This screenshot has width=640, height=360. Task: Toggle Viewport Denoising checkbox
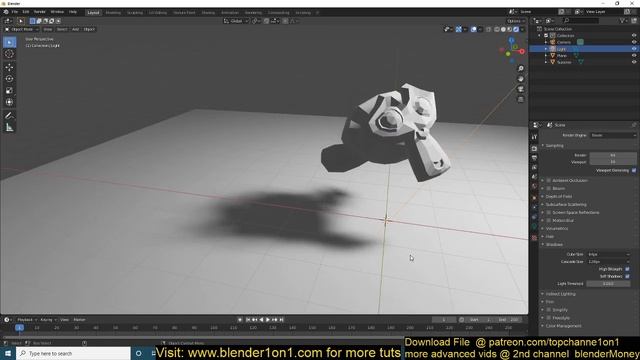point(634,170)
